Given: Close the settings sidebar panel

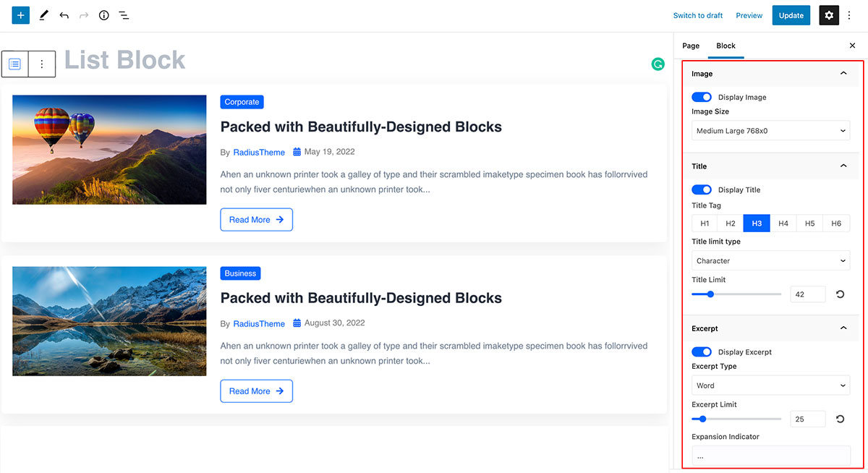Looking at the screenshot, I should pos(852,46).
